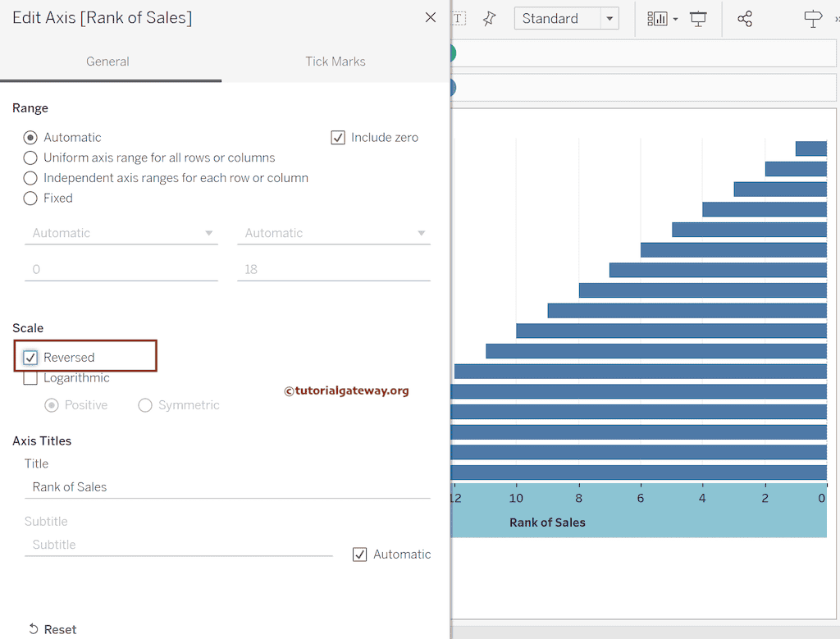The width and height of the screenshot is (840, 639).
Task: Click the pin (fix axes) toolbar icon
Action: click(490, 19)
